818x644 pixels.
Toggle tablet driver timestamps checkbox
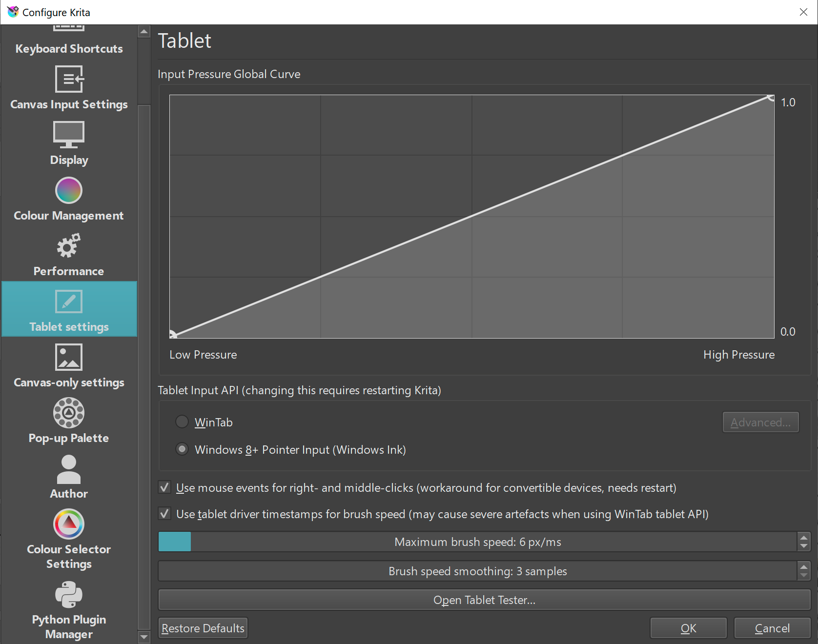(164, 514)
